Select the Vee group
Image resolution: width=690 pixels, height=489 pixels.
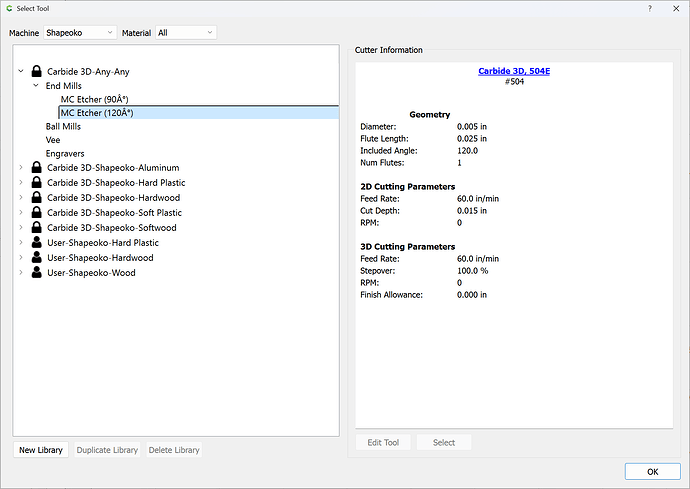(53, 140)
